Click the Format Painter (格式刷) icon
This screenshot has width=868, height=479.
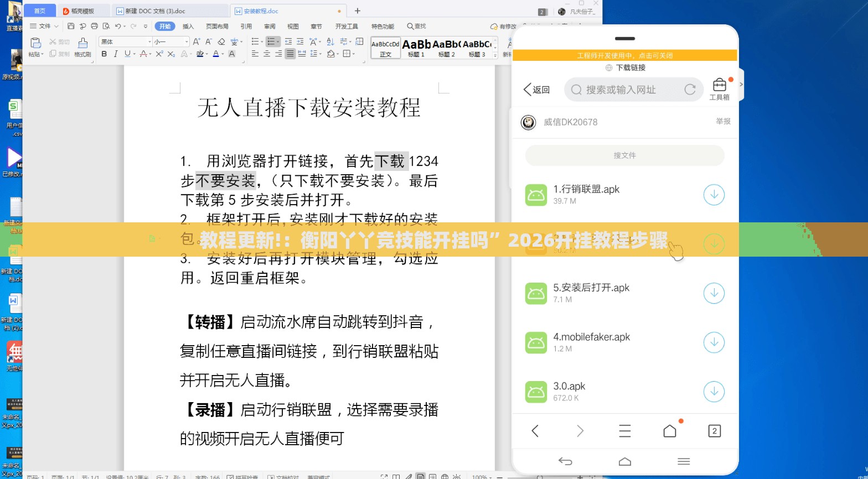click(82, 43)
